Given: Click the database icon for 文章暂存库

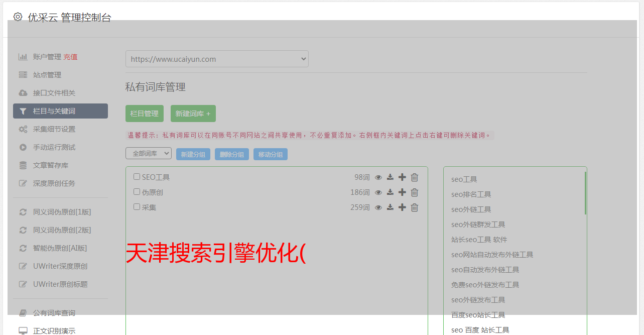Looking at the screenshot, I should tap(23, 165).
